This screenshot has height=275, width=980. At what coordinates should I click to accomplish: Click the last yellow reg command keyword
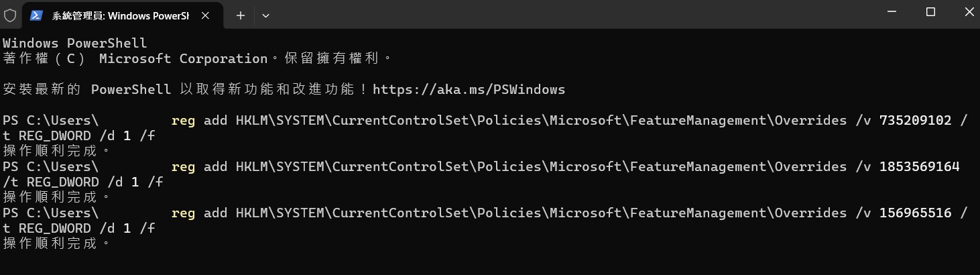tap(183, 213)
